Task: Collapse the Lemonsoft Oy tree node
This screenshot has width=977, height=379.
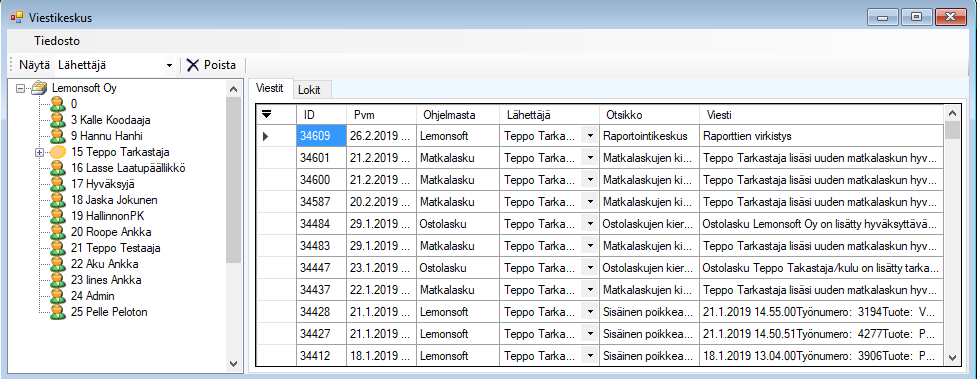Action: 21,88
